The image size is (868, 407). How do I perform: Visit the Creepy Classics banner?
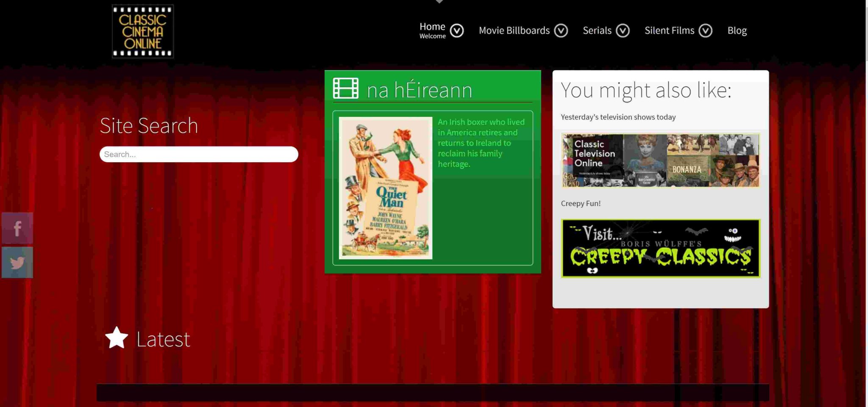(x=661, y=248)
